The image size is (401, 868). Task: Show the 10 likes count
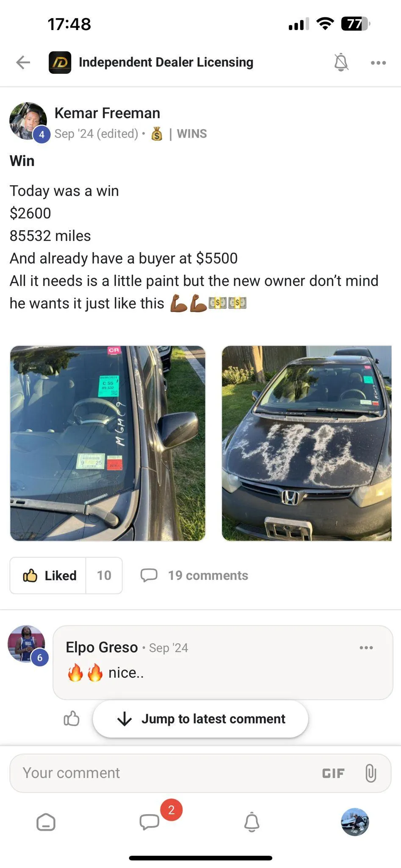click(x=104, y=575)
